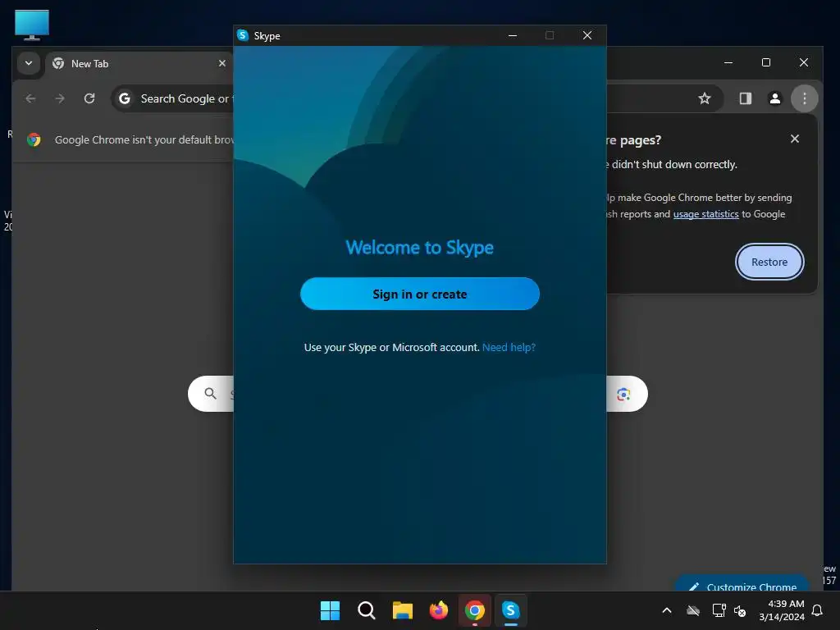
Task: Minimize the Chrome window
Action: pos(728,62)
